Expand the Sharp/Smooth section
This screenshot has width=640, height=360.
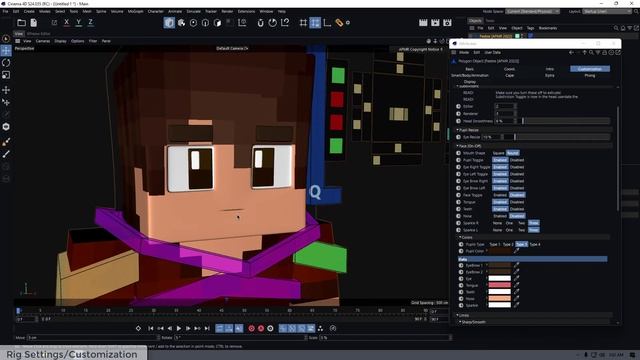[460, 322]
